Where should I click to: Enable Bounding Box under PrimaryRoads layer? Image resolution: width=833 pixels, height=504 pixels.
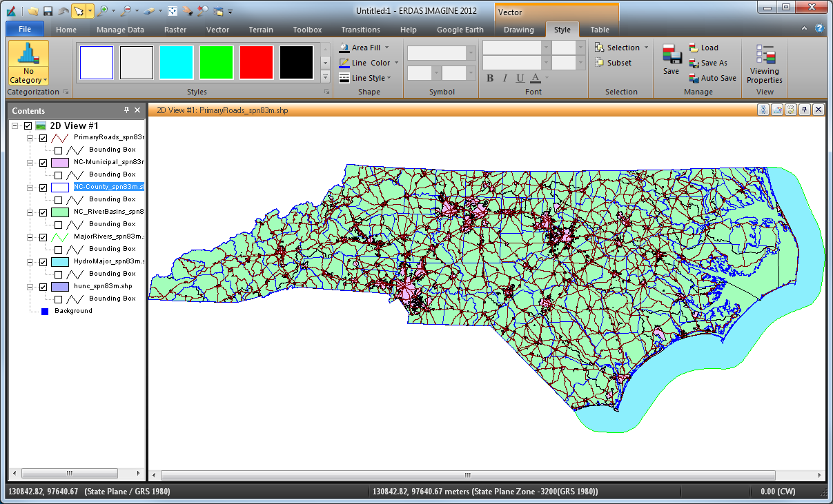coord(59,150)
